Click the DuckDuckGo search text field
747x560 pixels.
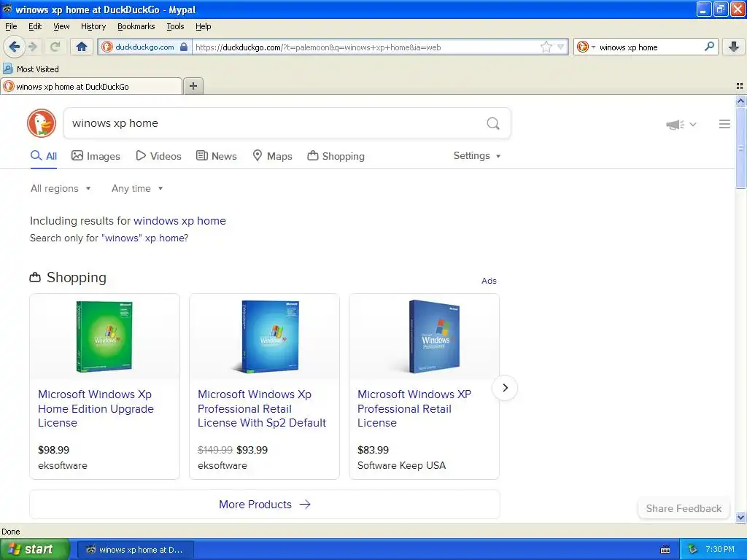(274, 123)
